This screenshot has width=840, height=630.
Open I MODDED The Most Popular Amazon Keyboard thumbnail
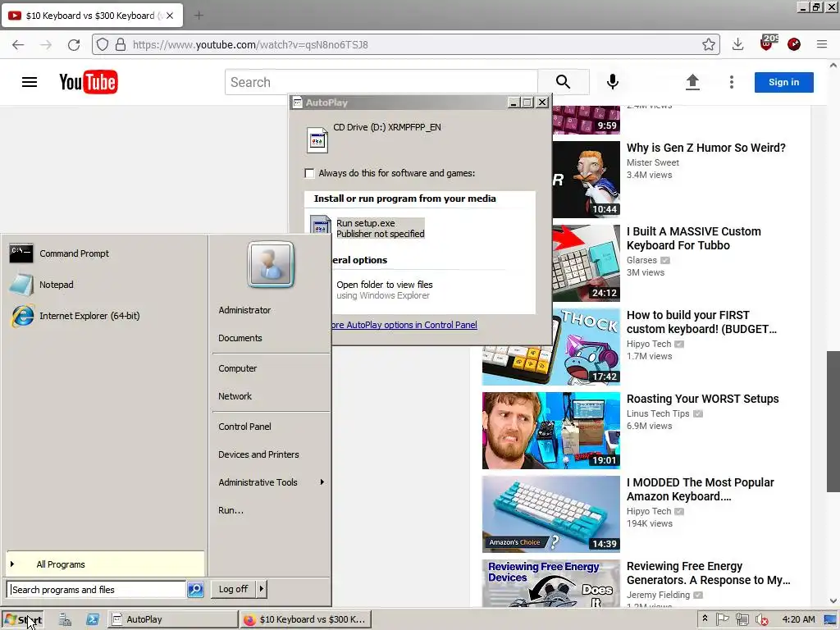[550, 514]
